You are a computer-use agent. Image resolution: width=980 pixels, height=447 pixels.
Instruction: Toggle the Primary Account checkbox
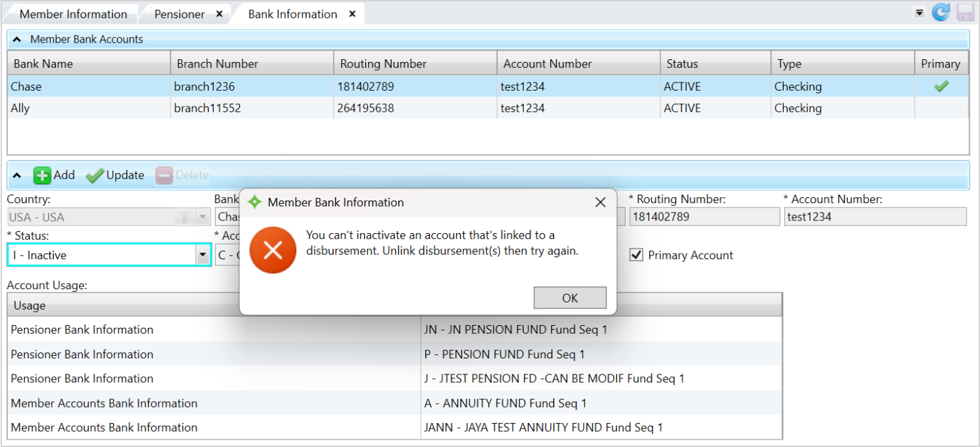tap(636, 255)
